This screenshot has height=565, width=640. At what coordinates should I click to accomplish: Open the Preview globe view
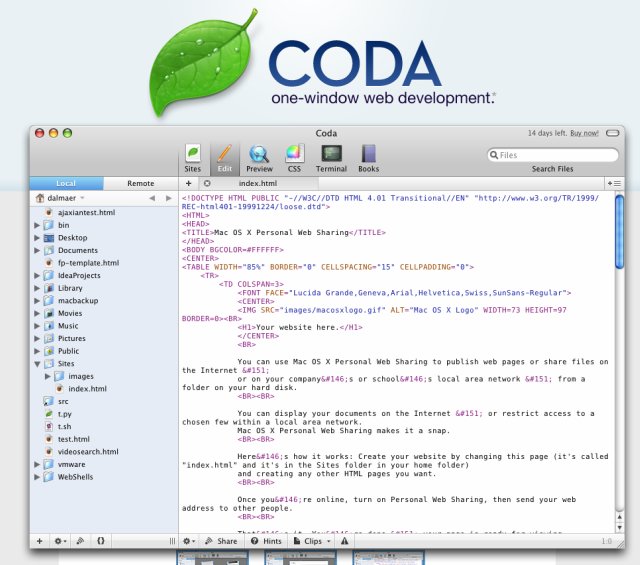pyautogui.click(x=259, y=157)
